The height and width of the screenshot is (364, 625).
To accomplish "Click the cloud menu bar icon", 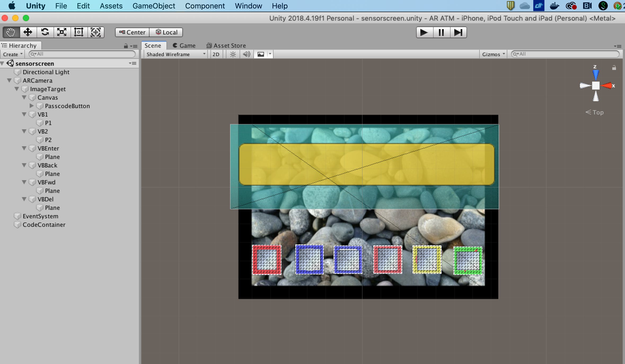I will (x=525, y=6).
